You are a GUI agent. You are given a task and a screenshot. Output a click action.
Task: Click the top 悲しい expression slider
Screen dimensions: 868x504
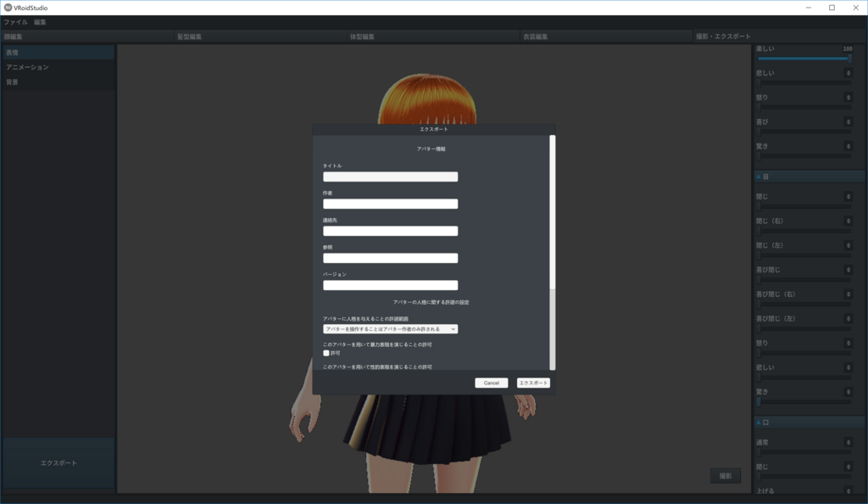804,83
